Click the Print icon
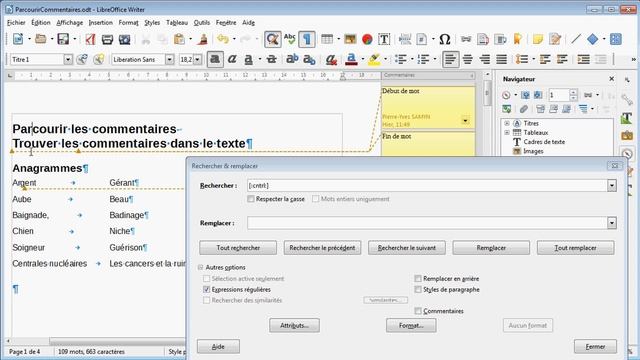Screen dimensions: 640x360 pos(107,39)
